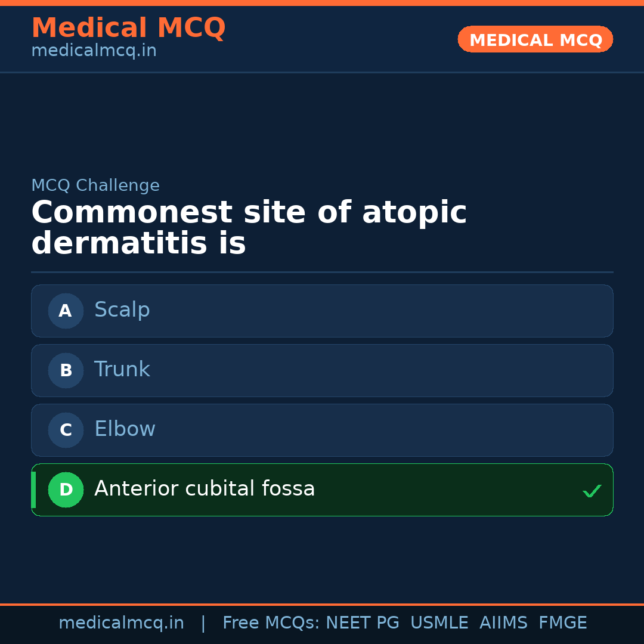Click the green checkmark on option D
The height and width of the screenshot is (644, 644).
(592, 491)
